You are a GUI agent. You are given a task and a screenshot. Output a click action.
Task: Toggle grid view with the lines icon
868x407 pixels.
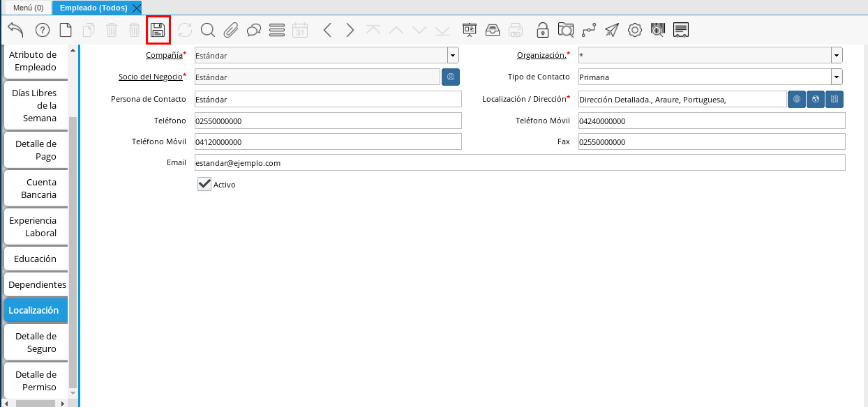[x=277, y=30]
